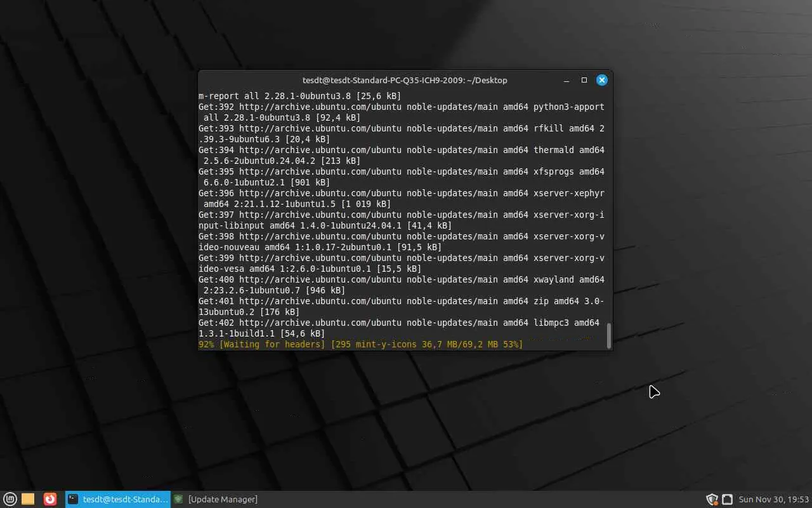The height and width of the screenshot is (508, 812).
Task: Open the calendar from the panel clock
Action: pyautogui.click(x=774, y=499)
